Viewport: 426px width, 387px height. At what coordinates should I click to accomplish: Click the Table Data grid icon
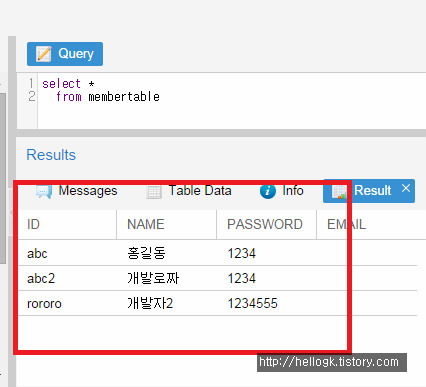[154, 192]
